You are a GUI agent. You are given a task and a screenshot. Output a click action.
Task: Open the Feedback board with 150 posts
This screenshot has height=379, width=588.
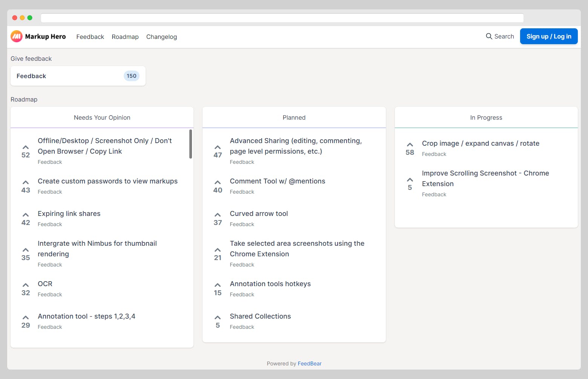click(x=78, y=76)
